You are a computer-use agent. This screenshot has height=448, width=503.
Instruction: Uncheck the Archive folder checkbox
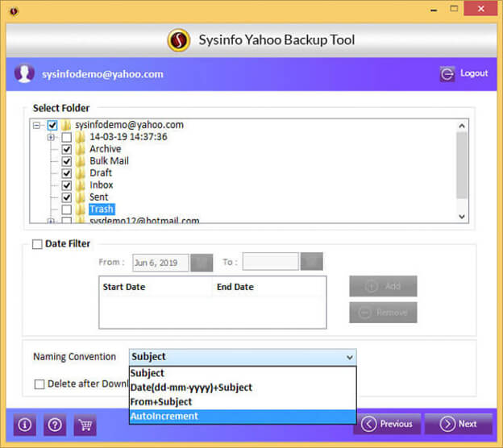click(x=67, y=149)
